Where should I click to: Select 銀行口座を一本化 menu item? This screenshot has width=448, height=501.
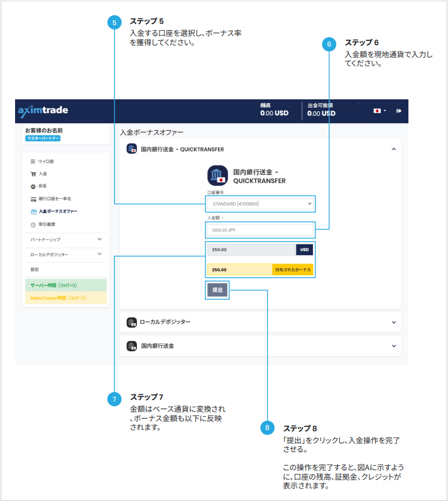[55, 199]
